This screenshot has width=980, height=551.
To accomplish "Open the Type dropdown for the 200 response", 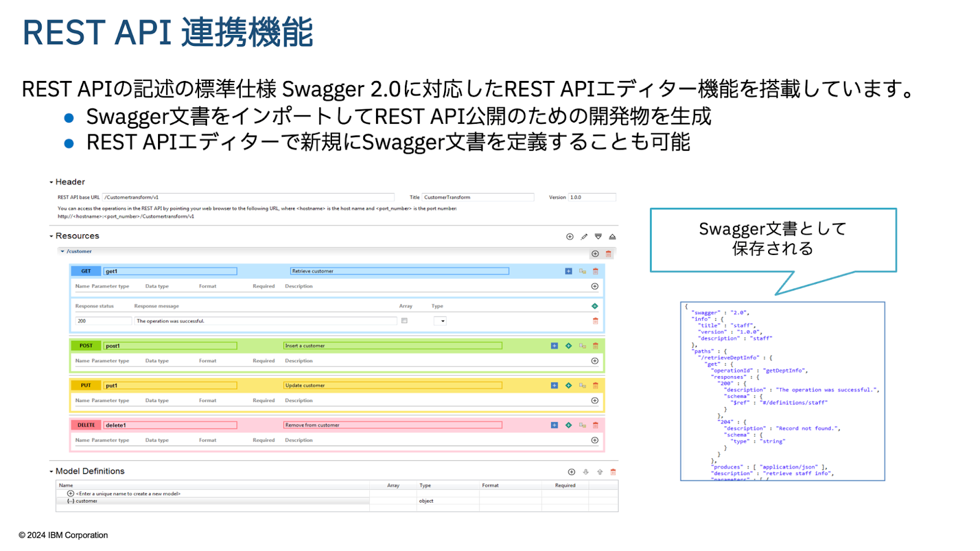I will point(440,321).
